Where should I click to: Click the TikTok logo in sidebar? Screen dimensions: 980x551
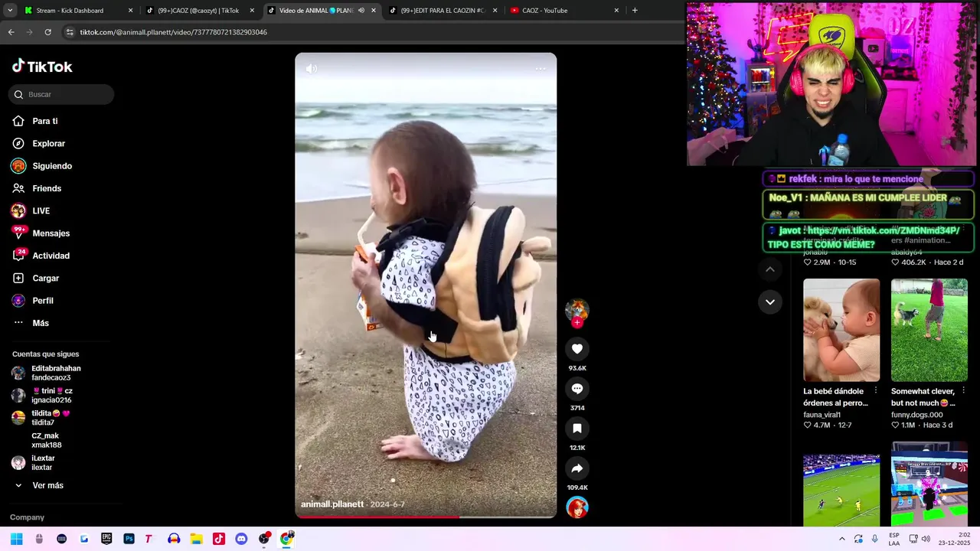42,67
